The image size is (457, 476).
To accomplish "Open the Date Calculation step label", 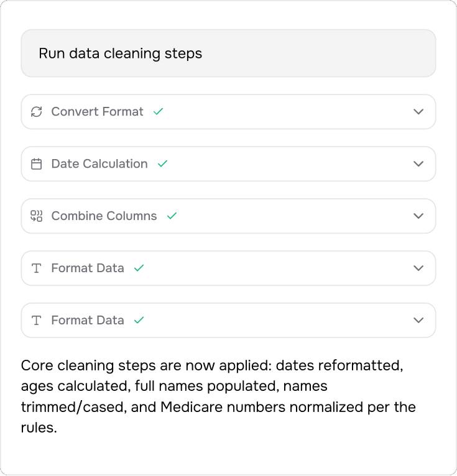I will (x=99, y=164).
